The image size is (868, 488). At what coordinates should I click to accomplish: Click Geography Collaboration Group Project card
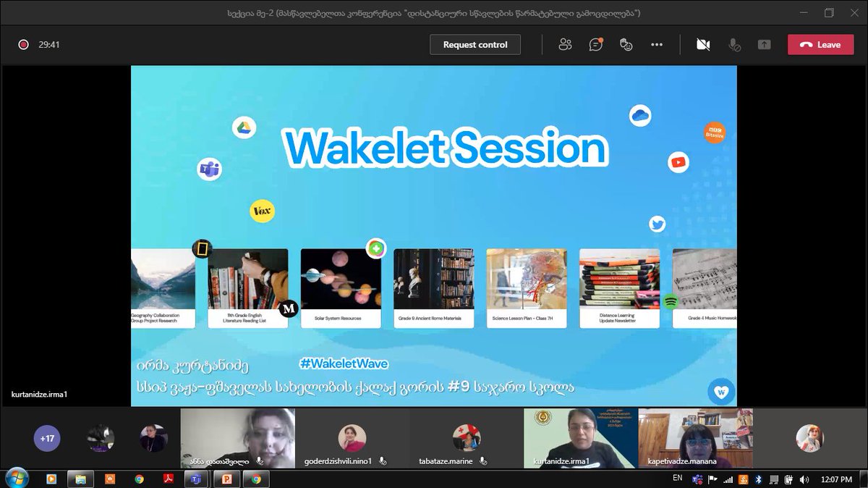[x=163, y=288]
